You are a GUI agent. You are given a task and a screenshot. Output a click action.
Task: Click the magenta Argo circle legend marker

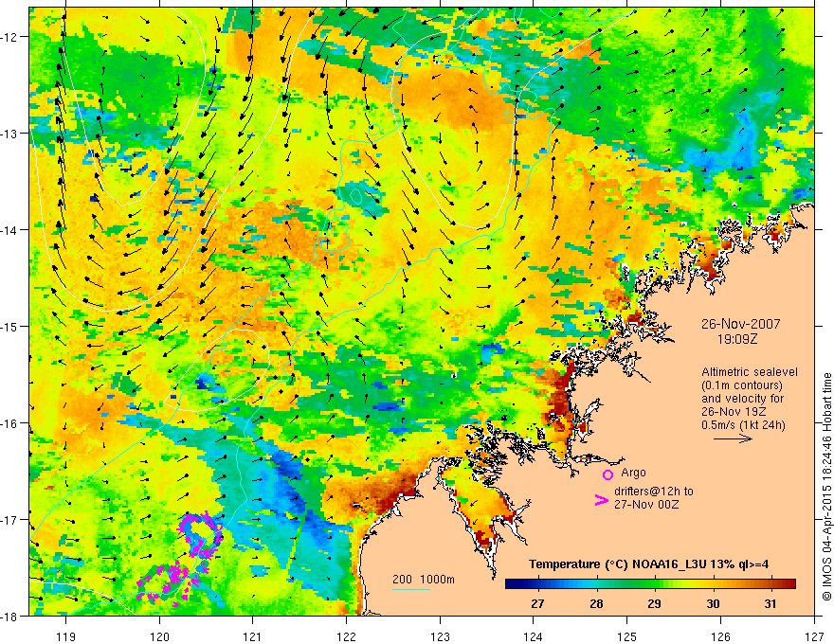tap(607, 474)
